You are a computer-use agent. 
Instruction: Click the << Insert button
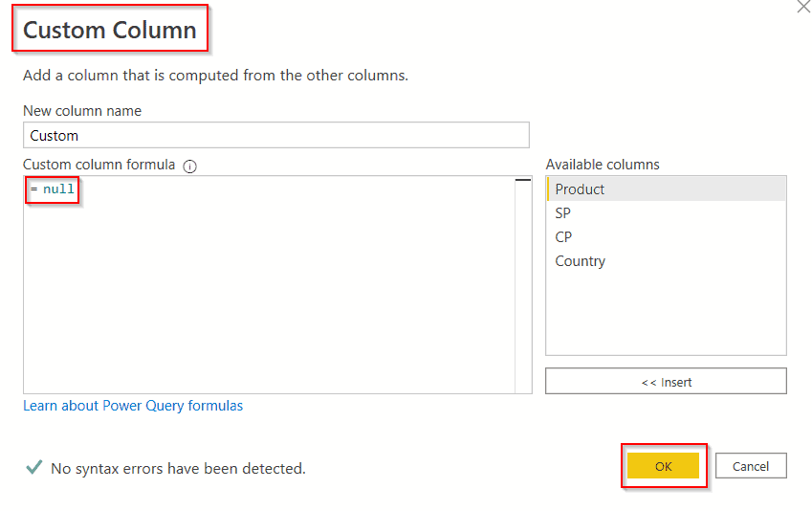(x=666, y=382)
